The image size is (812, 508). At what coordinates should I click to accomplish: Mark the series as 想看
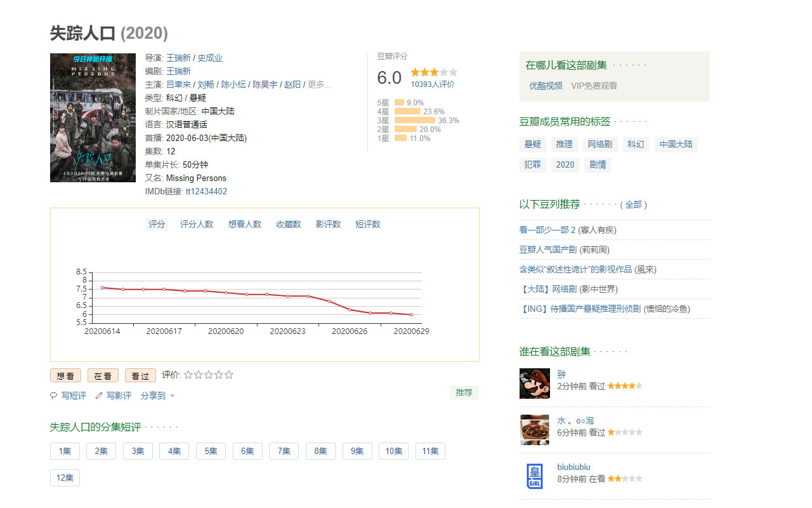65,375
